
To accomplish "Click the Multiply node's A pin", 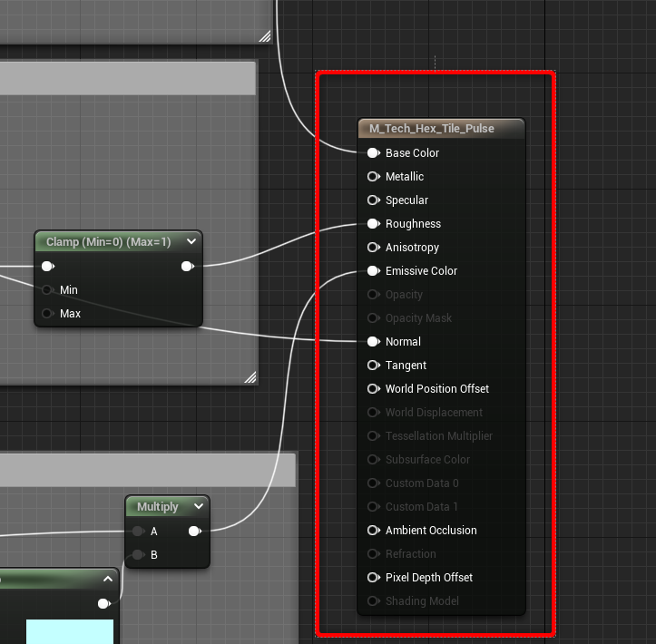I will 138,532.
